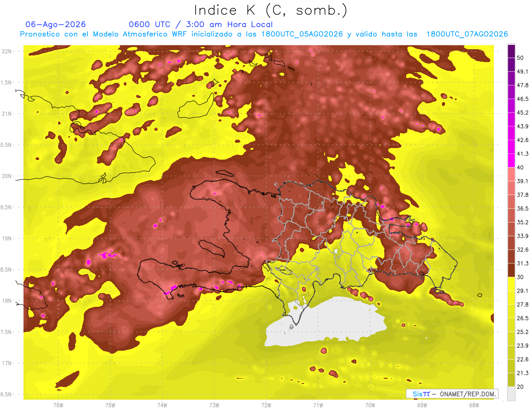532x411 pixels.
Task: Select the legend value "37.8"
Action: [523, 195]
